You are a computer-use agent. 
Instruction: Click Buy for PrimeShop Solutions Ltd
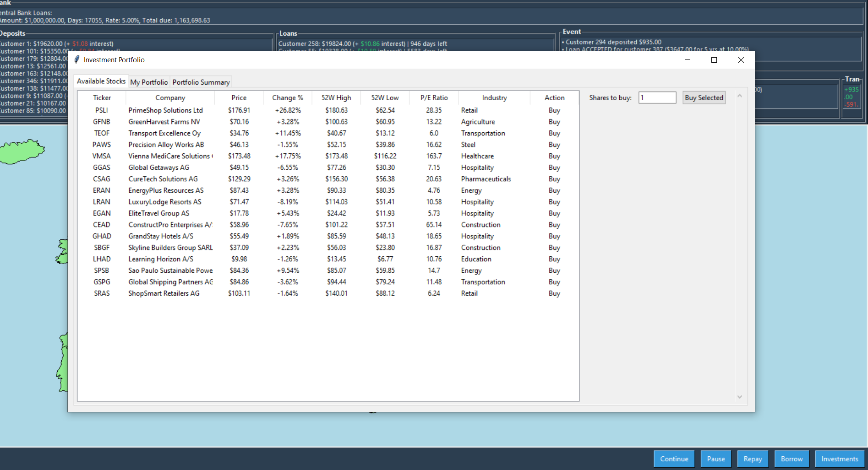point(554,110)
